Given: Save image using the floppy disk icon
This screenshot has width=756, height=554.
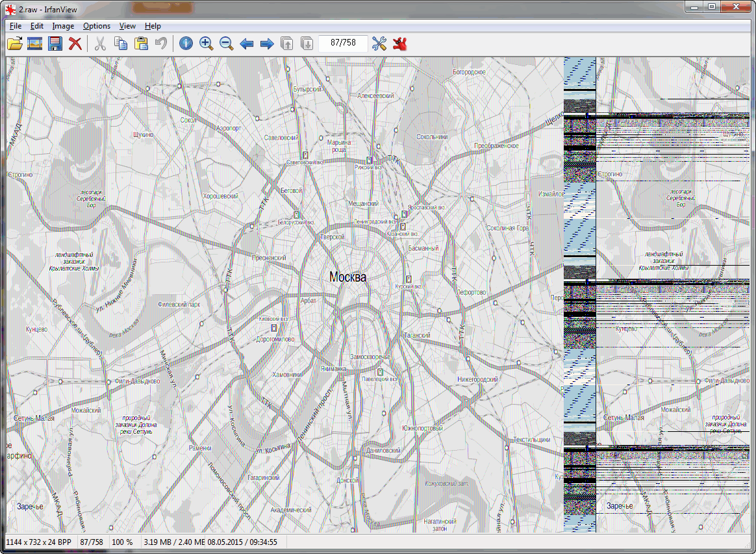Looking at the screenshot, I should [55, 44].
